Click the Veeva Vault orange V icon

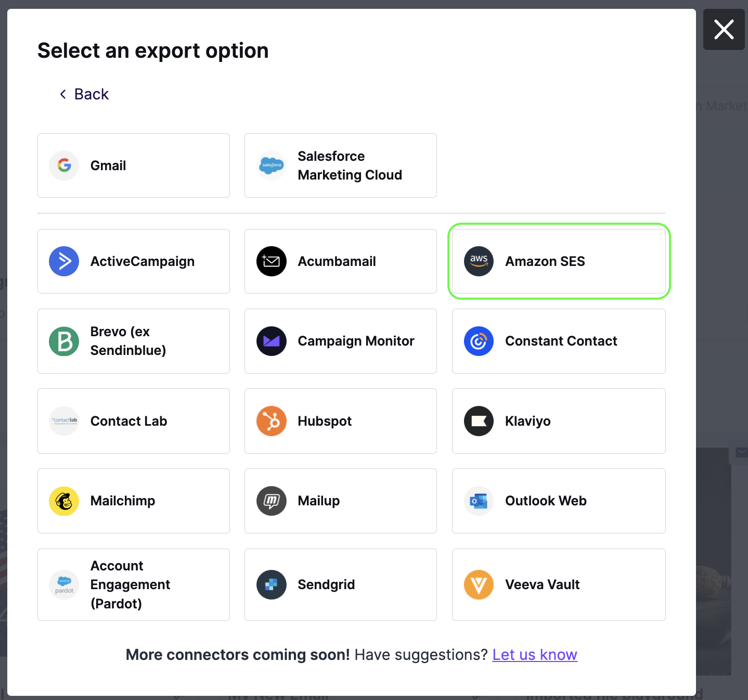[479, 584]
